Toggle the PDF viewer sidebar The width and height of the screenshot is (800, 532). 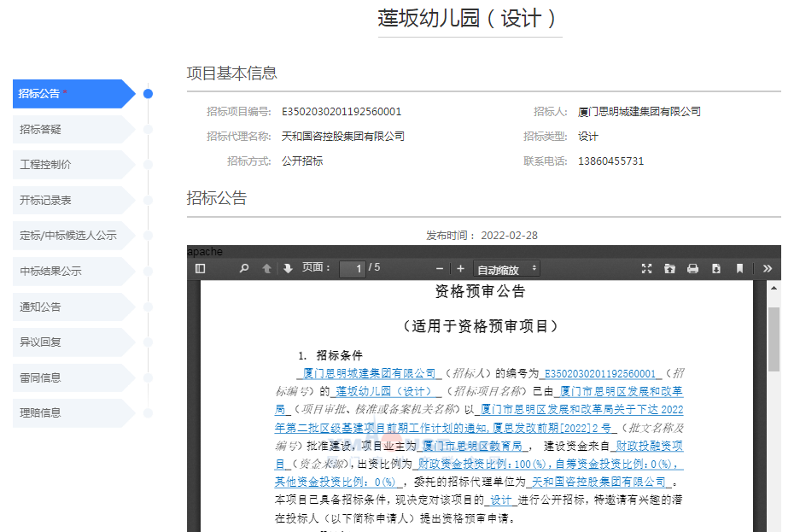pos(201,268)
